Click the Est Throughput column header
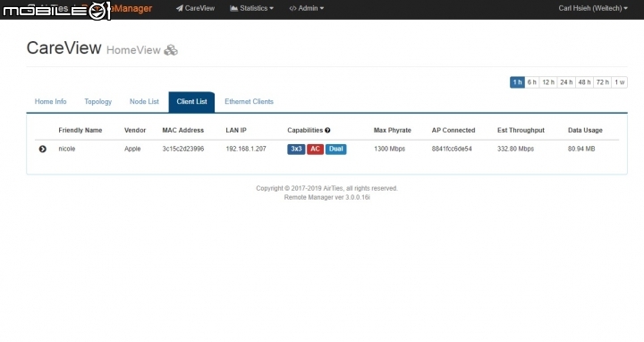Screen dimensions: 644x342 [521, 131]
